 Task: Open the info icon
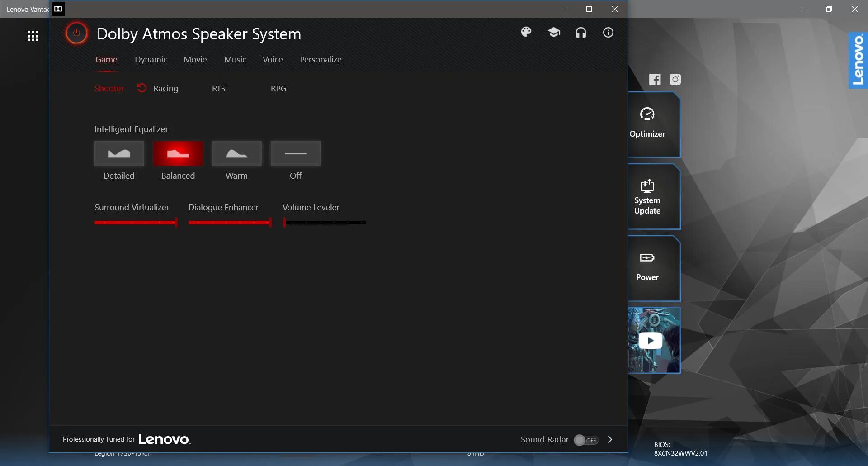click(x=608, y=33)
